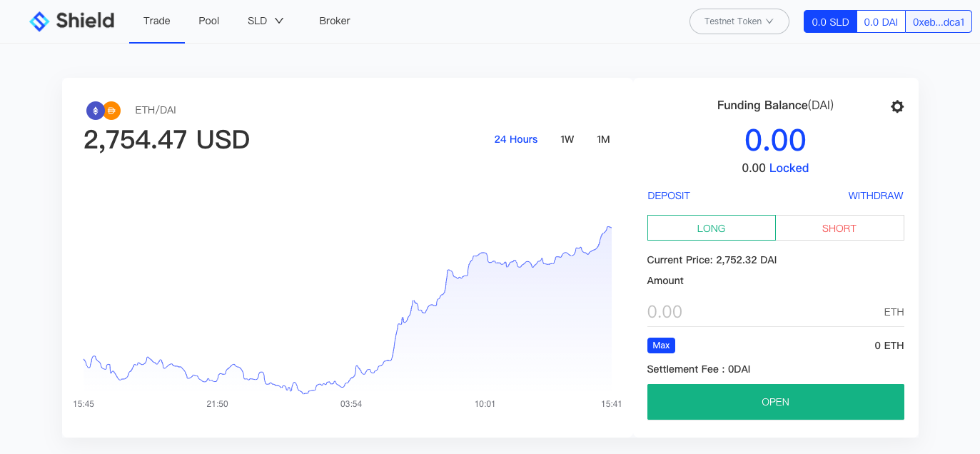Expand the Testnet Token dropdown
This screenshot has width=980, height=454.
click(x=739, y=21)
